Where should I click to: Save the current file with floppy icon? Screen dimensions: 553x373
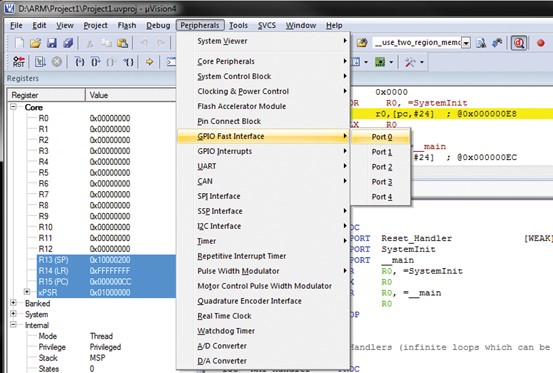52,43
